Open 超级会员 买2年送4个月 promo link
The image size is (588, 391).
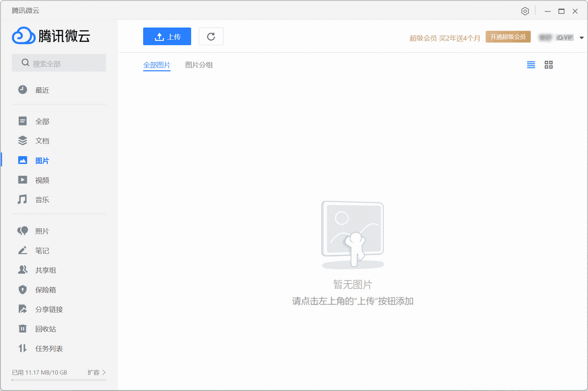(x=445, y=38)
